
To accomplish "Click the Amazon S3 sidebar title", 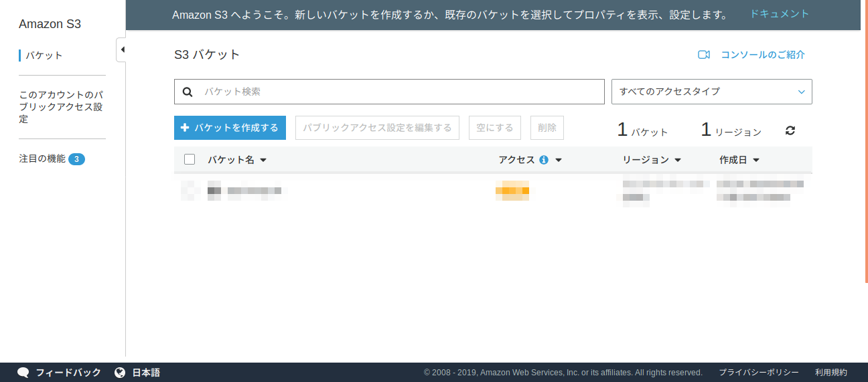I will [50, 24].
